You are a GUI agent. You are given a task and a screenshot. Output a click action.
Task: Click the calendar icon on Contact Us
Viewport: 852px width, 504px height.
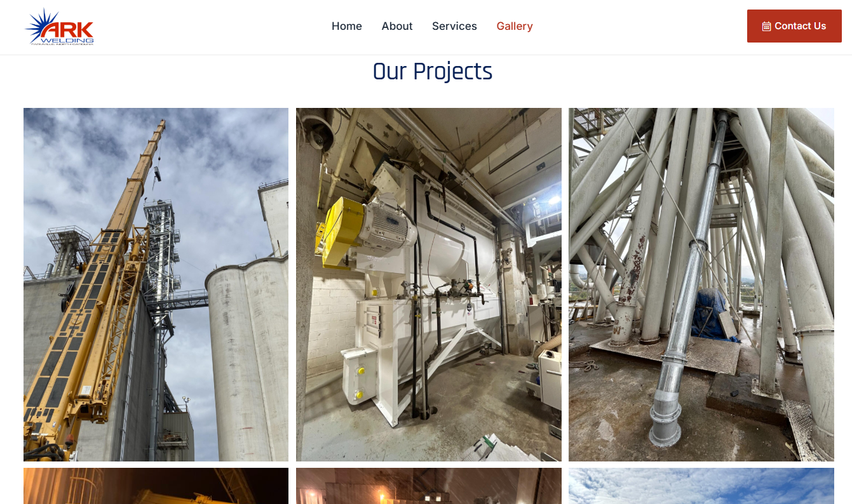pyautogui.click(x=766, y=26)
